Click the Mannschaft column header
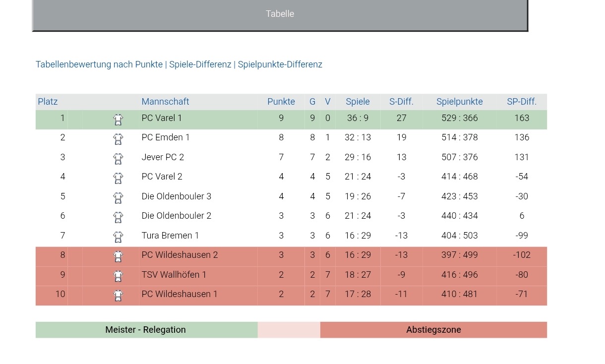 165,102
